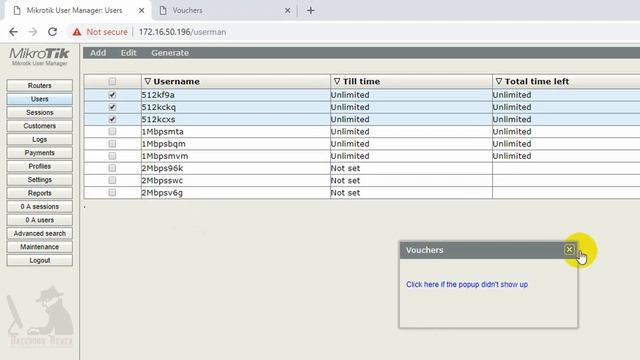Uncheck the 512kcxs user checkbox
The width and height of the screenshot is (640, 360).
coord(112,119)
